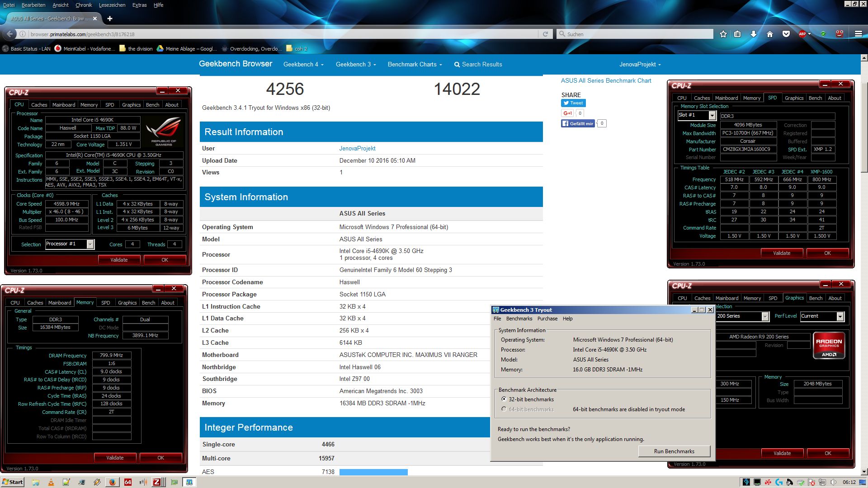Expand the Geekbench 3 navigation dropdown
The height and width of the screenshot is (488, 868).
356,64
